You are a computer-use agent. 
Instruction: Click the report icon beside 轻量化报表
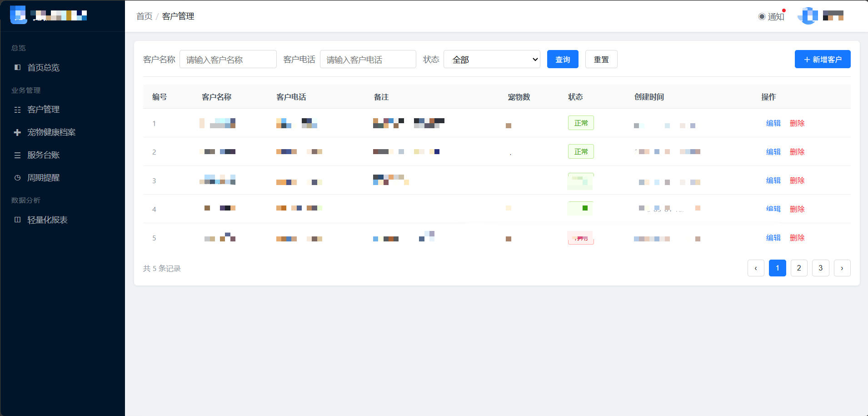pos(17,220)
